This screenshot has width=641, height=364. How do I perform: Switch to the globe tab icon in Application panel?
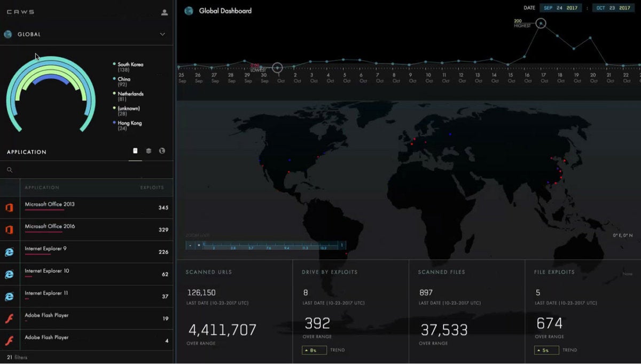tap(162, 151)
